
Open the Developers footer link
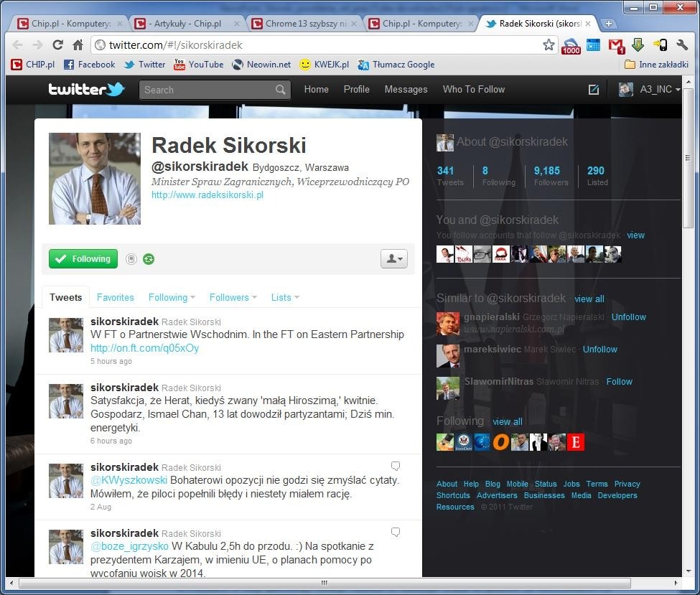617,495
